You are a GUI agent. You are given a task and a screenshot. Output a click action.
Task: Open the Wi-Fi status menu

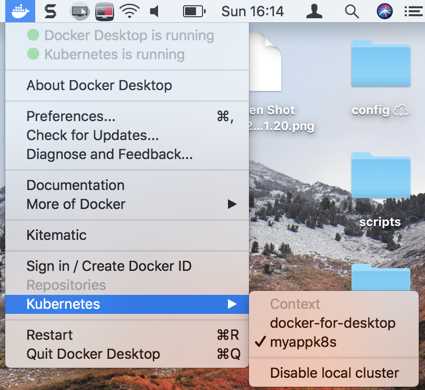[x=130, y=11]
